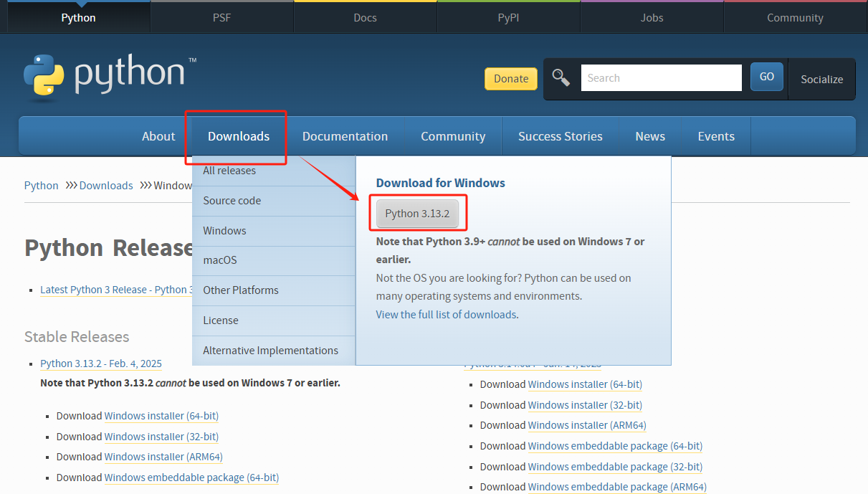Click embeddable package (64-bit) in the right-hand list
868x494 pixels.
tap(615, 446)
